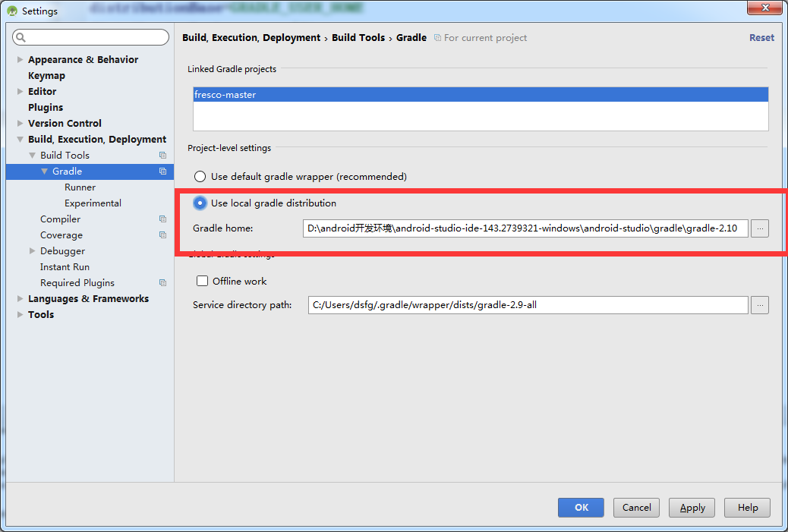
Task: Click the project-level icon beside Build Tools
Action: pyautogui.click(x=162, y=156)
